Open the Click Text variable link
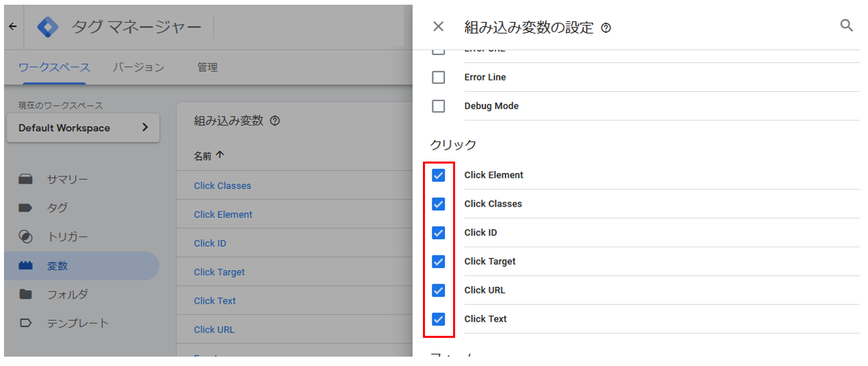868x366 pixels. pos(214,301)
